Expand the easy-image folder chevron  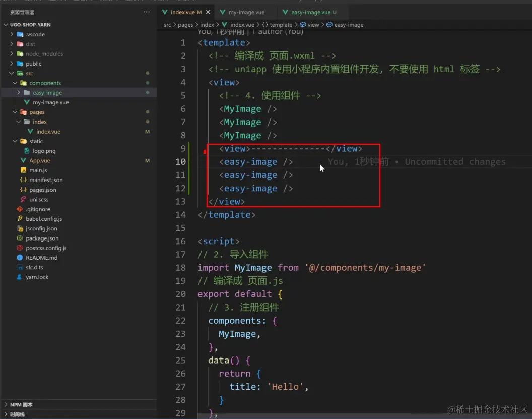[x=19, y=92]
